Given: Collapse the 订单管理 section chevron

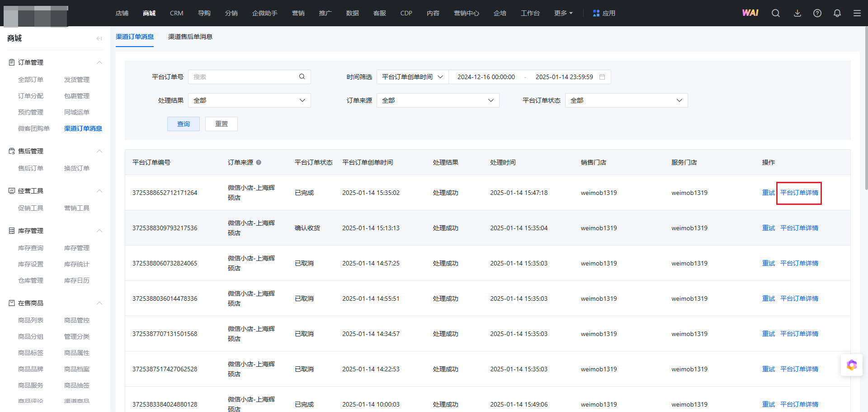Looking at the screenshot, I should click(x=99, y=62).
